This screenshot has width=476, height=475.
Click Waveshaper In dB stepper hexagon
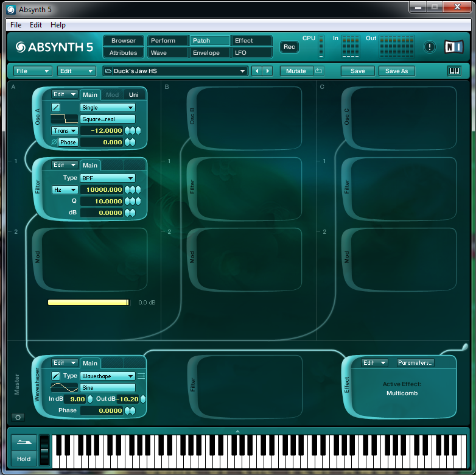(90, 399)
